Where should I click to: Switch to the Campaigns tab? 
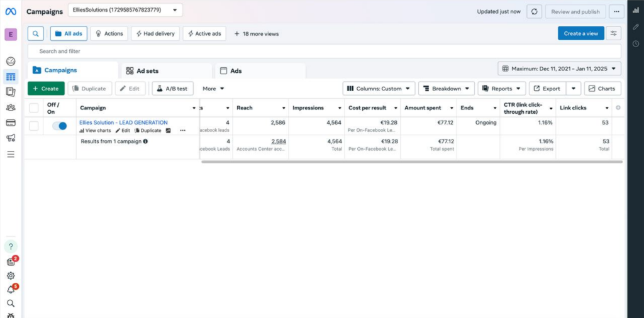(x=73, y=70)
